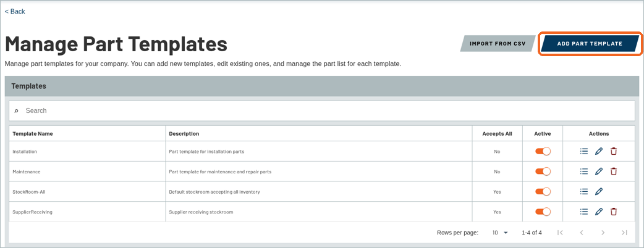644x248 pixels.
Task: Go to first page of templates
Action: pos(560,233)
